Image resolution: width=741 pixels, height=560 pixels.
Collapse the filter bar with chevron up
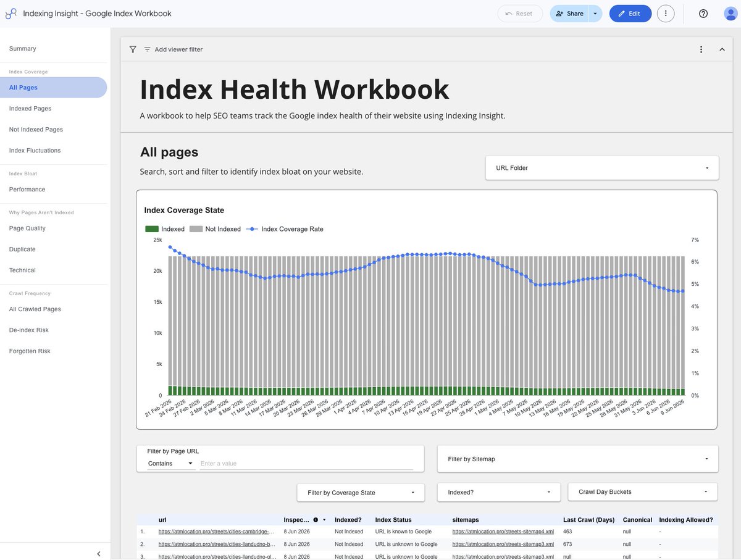pyautogui.click(x=722, y=49)
